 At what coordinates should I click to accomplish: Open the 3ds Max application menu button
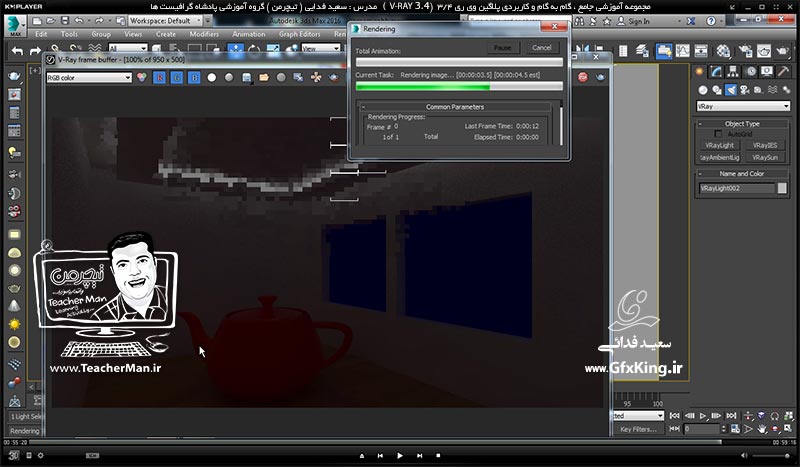pos(15,26)
